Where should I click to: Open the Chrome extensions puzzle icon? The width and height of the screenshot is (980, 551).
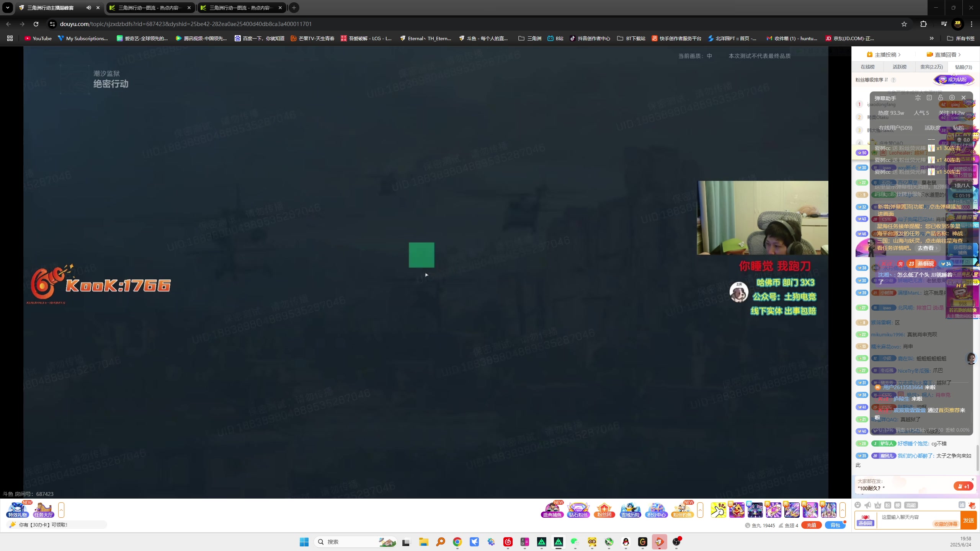(x=924, y=24)
